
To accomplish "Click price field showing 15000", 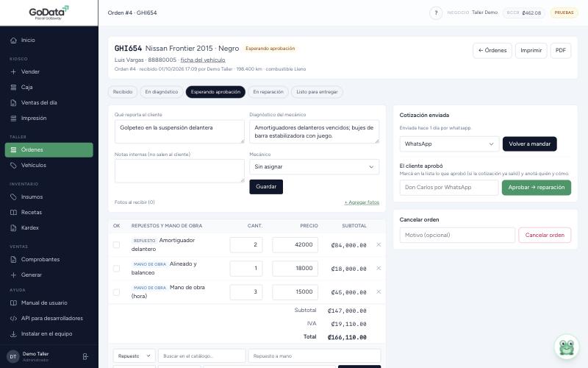I will click(x=295, y=291).
